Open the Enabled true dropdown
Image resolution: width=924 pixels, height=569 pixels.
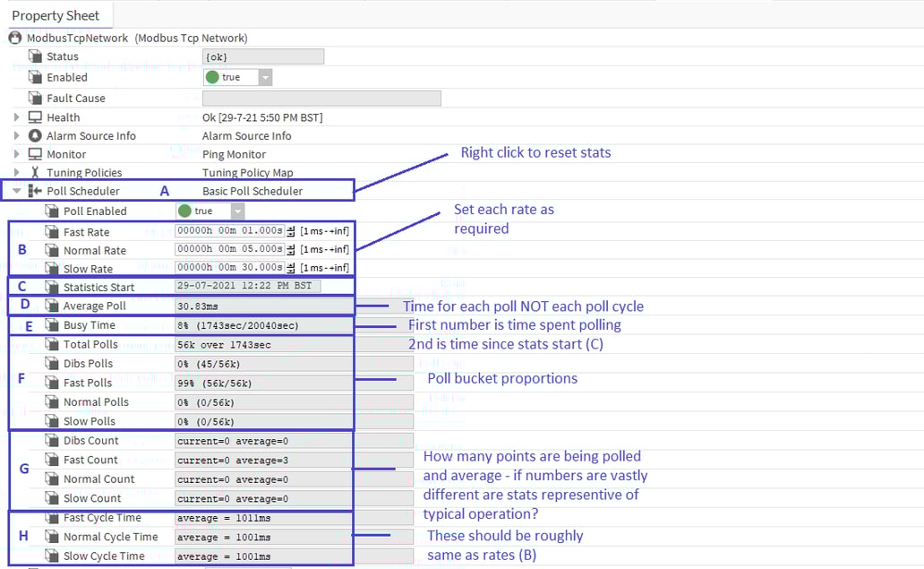pyautogui.click(x=264, y=78)
